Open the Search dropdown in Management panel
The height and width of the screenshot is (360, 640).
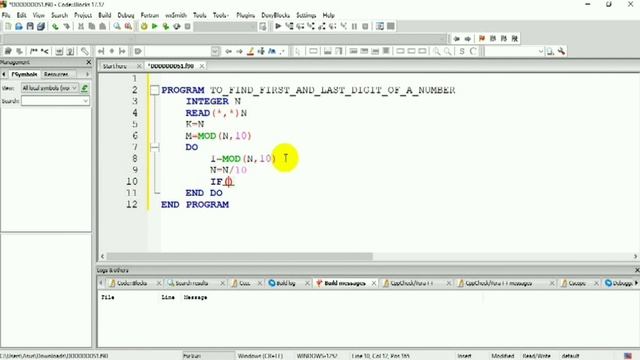(86, 101)
